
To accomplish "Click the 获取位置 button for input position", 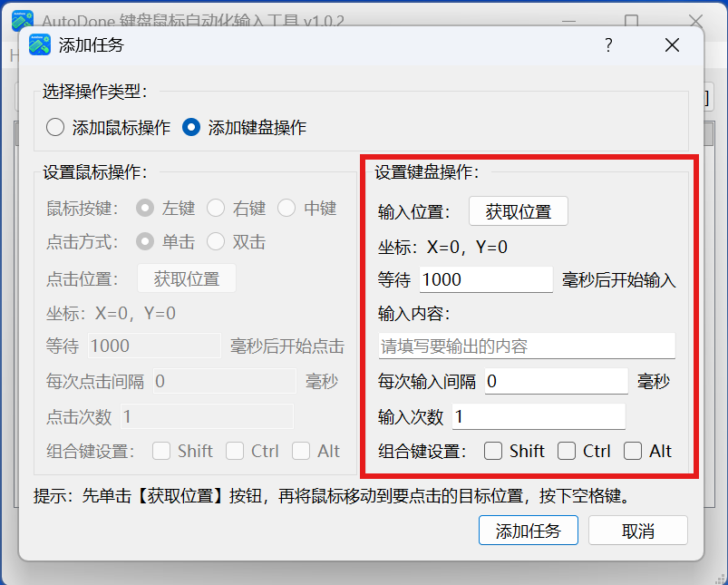I will tap(518, 210).
